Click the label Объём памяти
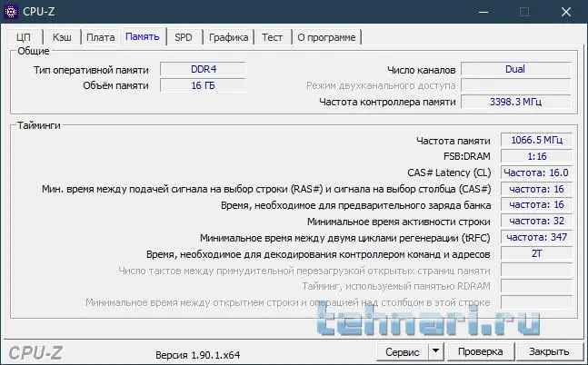Image resolution: width=588 pixels, height=365 pixels. [116, 86]
